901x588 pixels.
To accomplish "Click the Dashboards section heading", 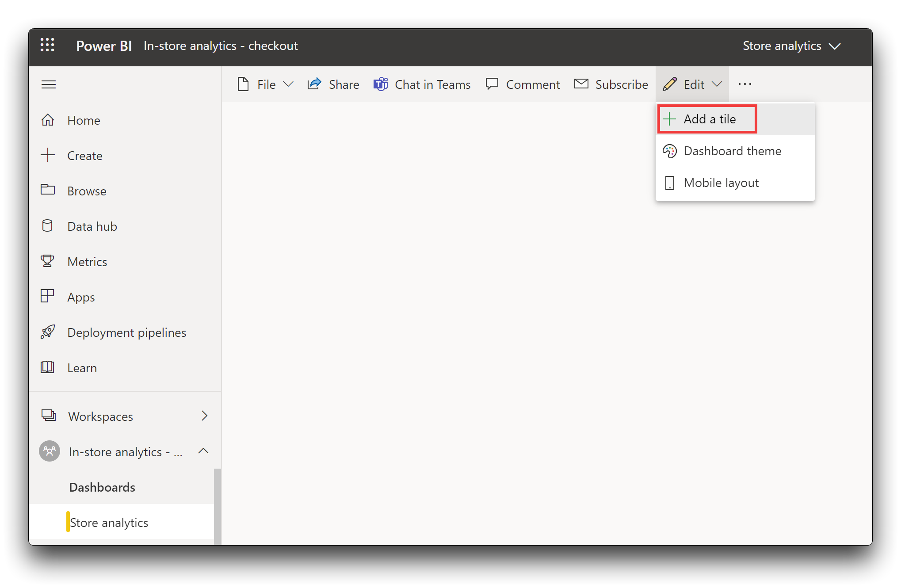I will click(102, 487).
